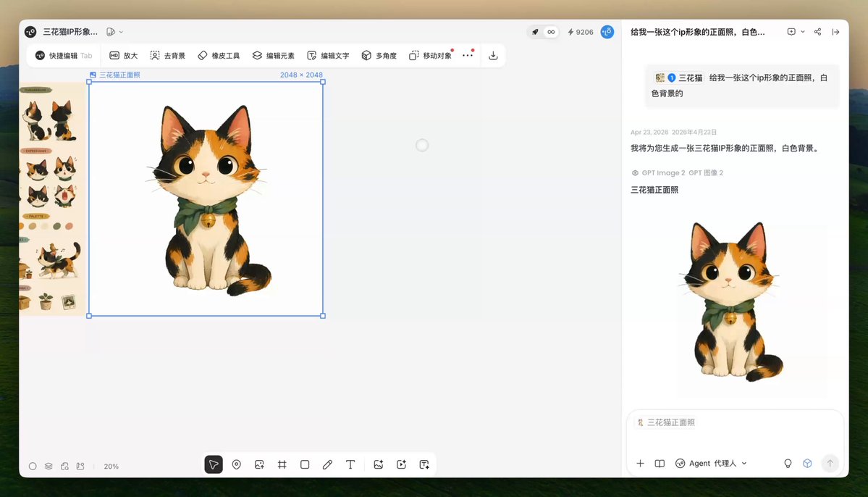
Task: Select the 放大 HD upscale tool
Action: (x=124, y=55)
